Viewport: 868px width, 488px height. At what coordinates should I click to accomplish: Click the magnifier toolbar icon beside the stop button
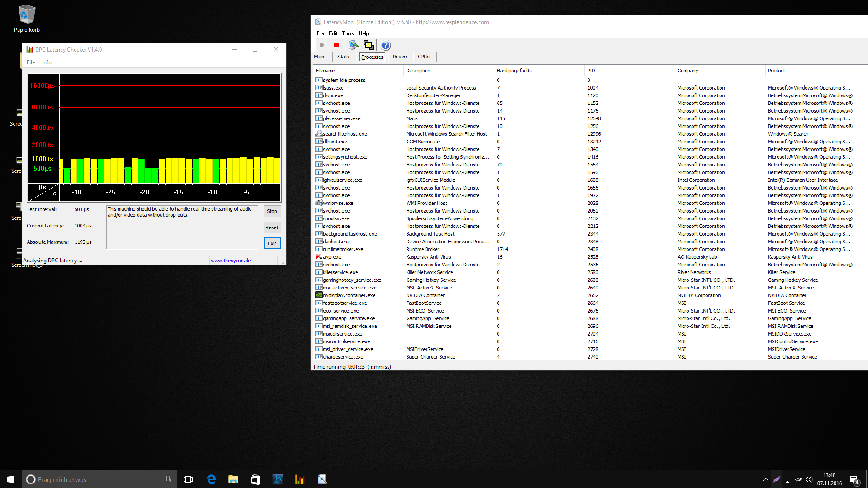point(354,45)
